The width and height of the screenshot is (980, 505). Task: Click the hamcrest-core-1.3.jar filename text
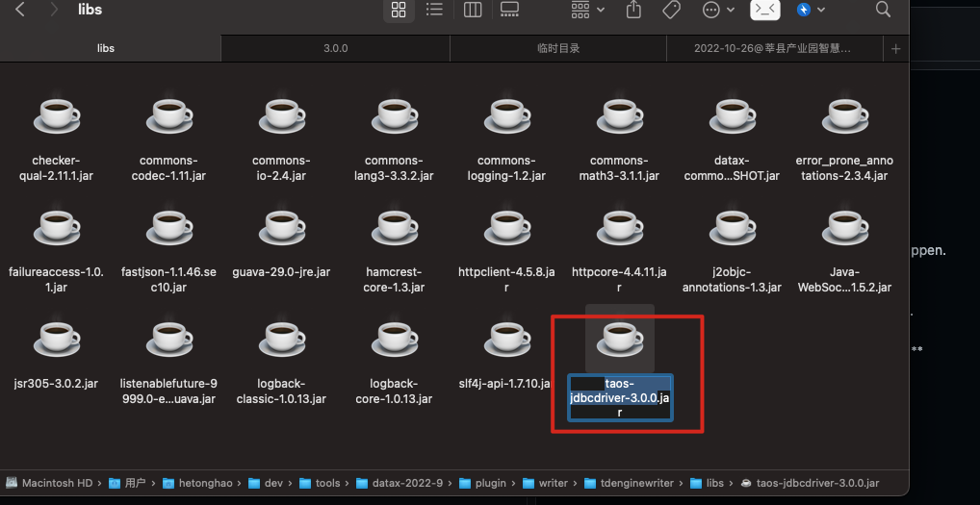click(394, 280)
